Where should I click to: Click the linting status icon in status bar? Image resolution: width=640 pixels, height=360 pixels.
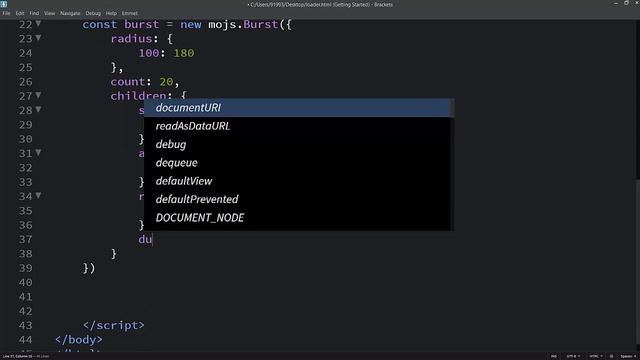tap(611, 356)
